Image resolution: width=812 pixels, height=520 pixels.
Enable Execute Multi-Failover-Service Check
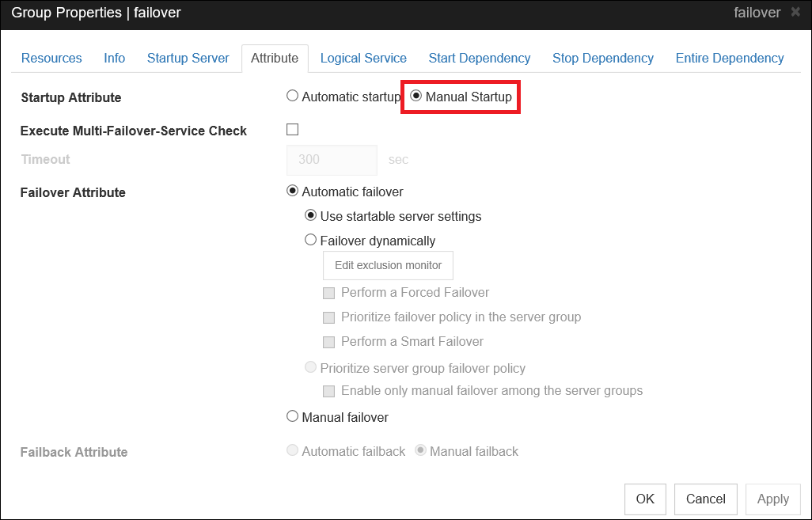(x=292, y=128)
